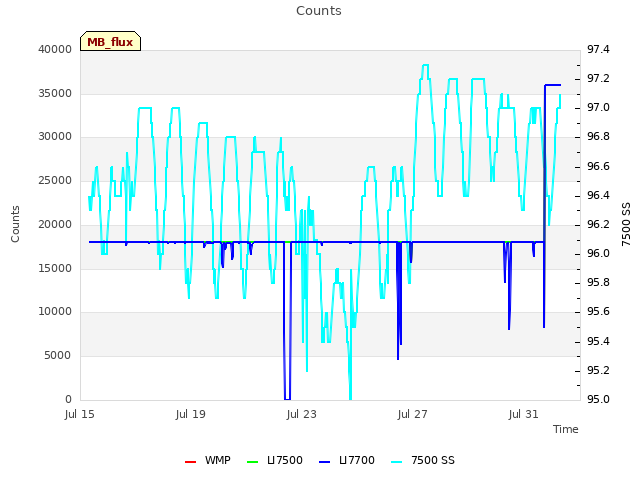Click the 15000 left axis value

pos(55,268)
